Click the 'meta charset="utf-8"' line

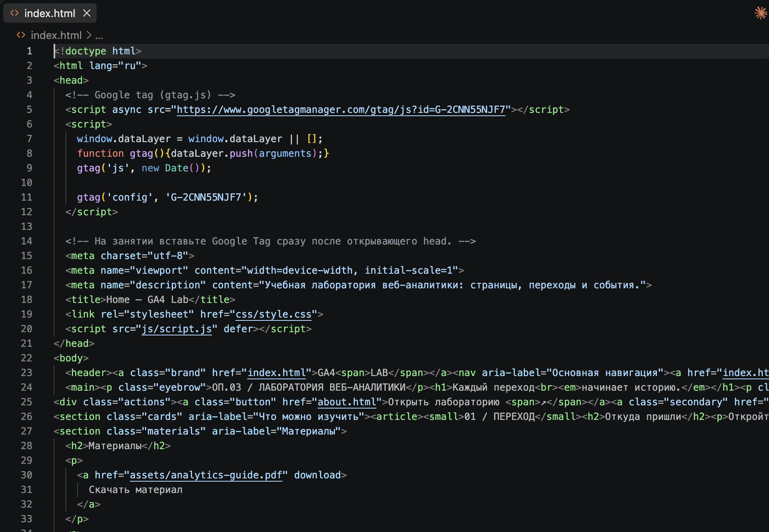(130, 256)
